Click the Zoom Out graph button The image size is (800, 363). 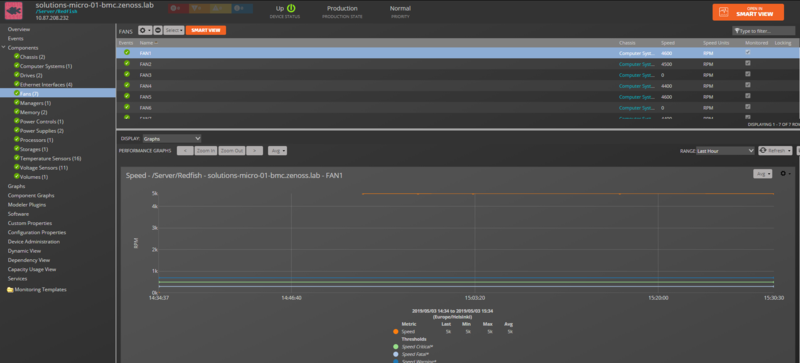(x=232, y=151)
